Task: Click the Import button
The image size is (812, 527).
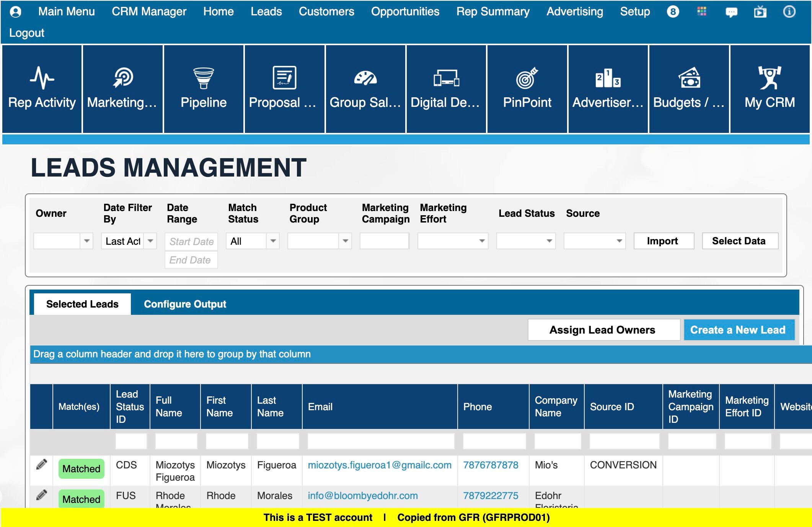Action: click(664, 241)
